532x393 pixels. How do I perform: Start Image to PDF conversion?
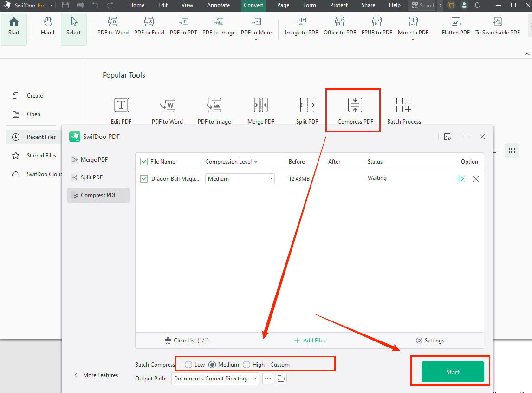coord(301,26)
